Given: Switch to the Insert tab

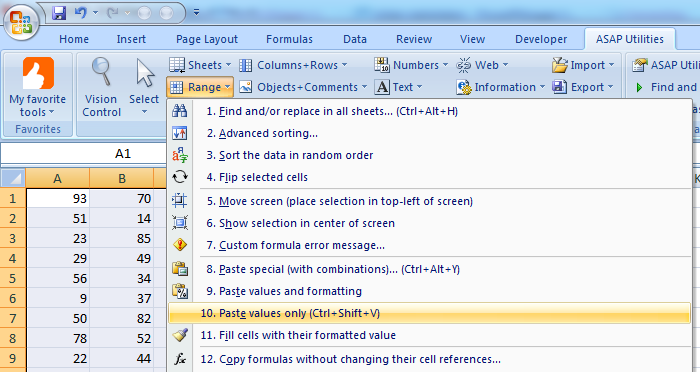Looking at the screenshot, I should pyautogui.click(x=131, y=39).
